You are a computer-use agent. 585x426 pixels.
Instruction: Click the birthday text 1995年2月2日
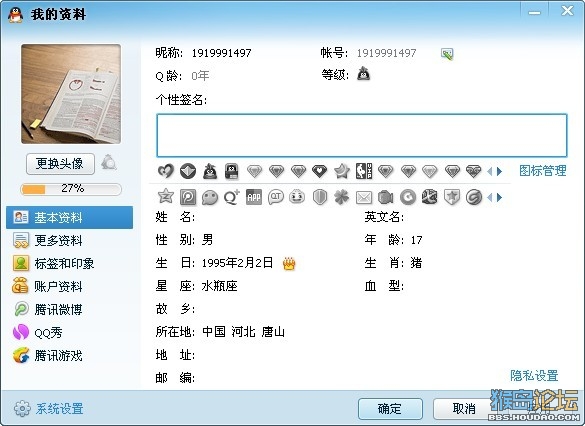click(237, 263)
